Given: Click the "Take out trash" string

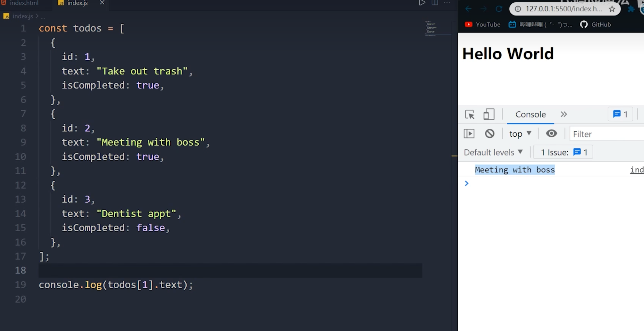Looking at the screenshot, I should click(142, 71).
